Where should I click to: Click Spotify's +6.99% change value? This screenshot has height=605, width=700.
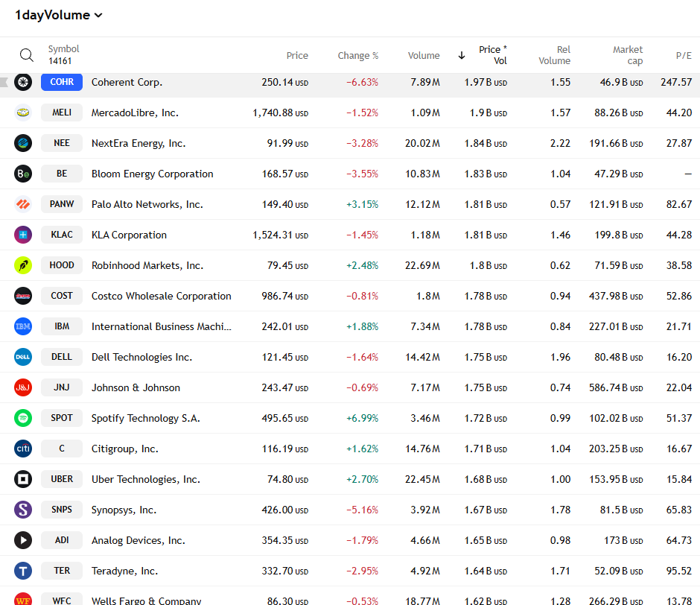click(x=362, y=418)
